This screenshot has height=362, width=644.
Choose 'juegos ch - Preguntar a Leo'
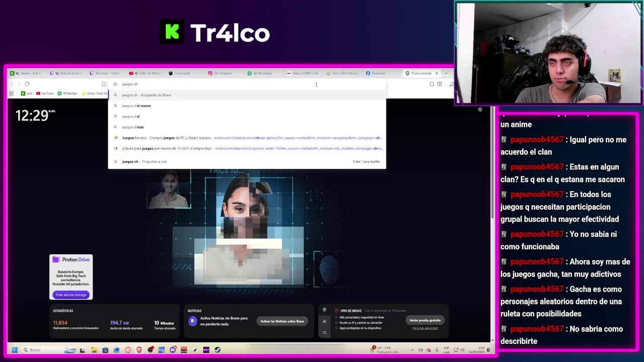click(247, 161)
